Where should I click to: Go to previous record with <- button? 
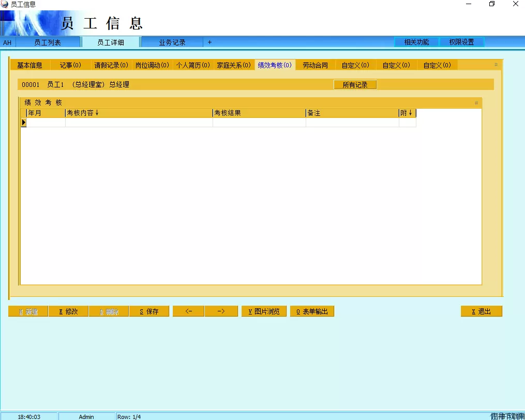188,311
